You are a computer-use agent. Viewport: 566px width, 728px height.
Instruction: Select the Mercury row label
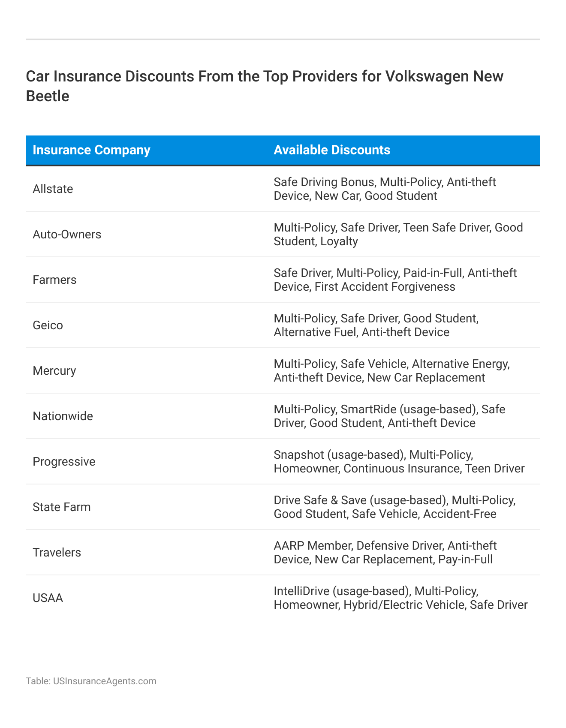point(54,371)
